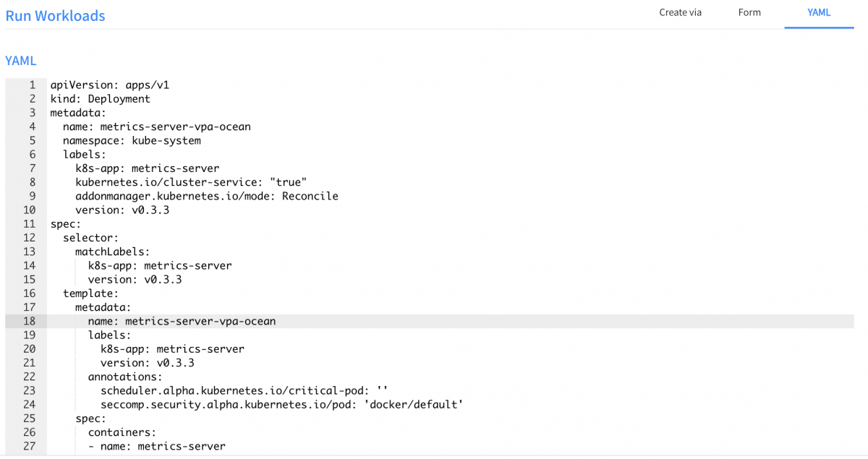Place cursor on the apiVersion: apps/v1 line
The height and width of the screenshot is (459, 868).
coord(110,85)
